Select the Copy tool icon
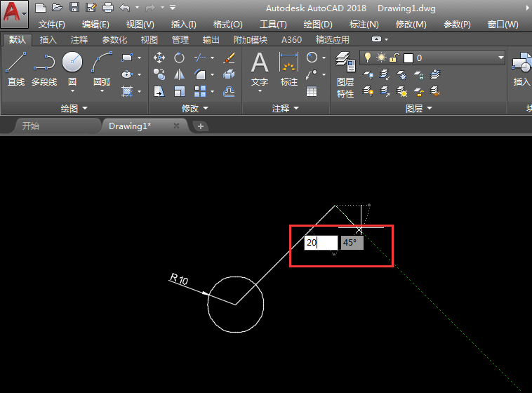532x393 pixels. [159, 74]
